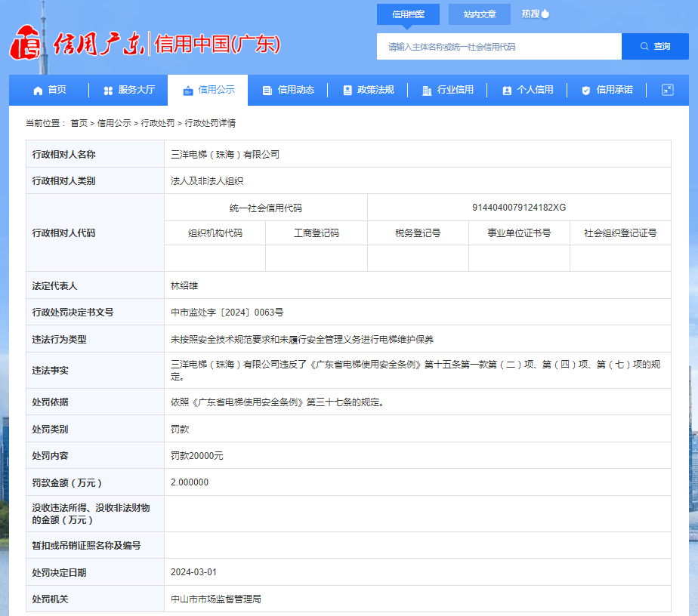Viewport: 698px width, 616px height.
Task: Click the home icon beside 首页
Action: [x=38, y=91]
